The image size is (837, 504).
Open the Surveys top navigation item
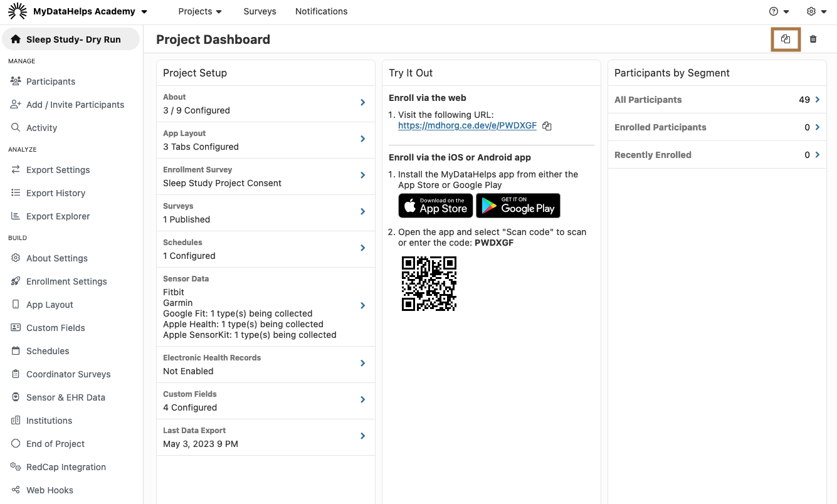pos(260,11)
